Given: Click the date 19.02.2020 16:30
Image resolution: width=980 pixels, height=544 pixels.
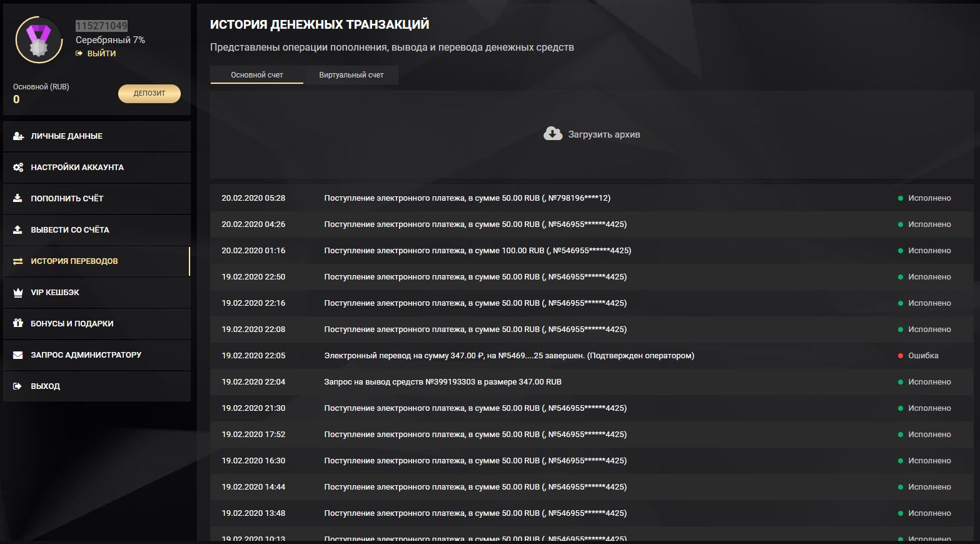Looking at the screenshot, I should click(253, 461).
